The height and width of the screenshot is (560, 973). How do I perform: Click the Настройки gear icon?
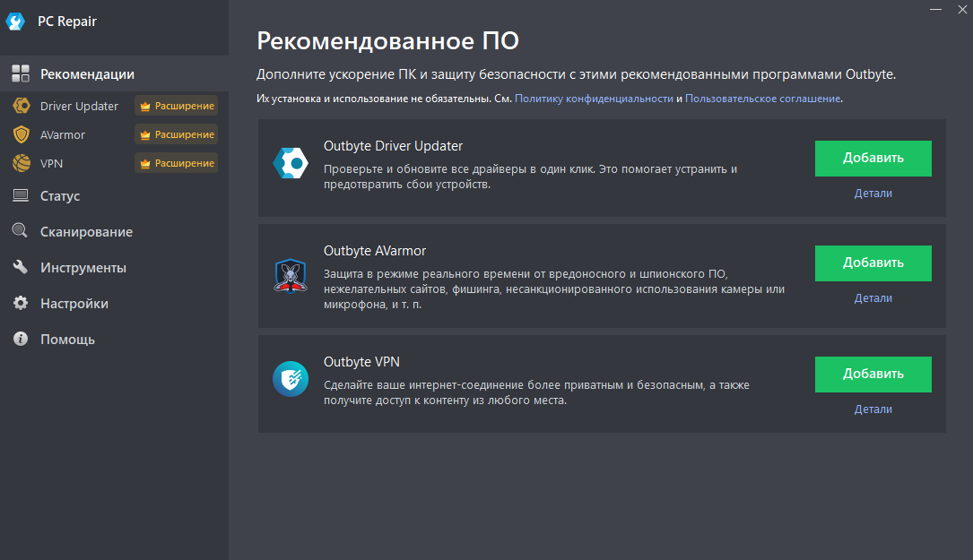pos(21,303)
